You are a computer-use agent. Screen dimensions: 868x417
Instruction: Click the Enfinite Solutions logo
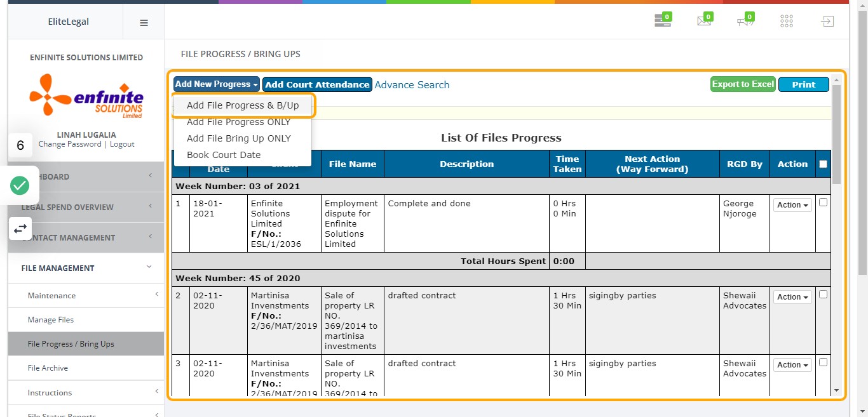86,96
